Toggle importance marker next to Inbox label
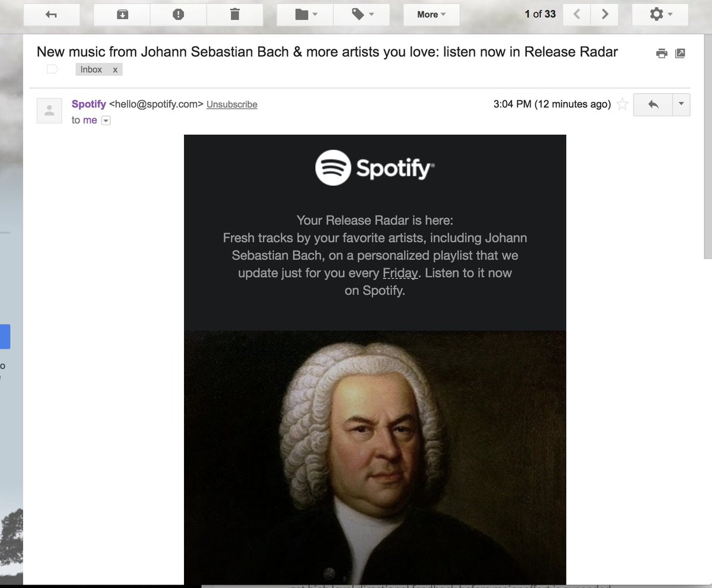 [52, 69]
